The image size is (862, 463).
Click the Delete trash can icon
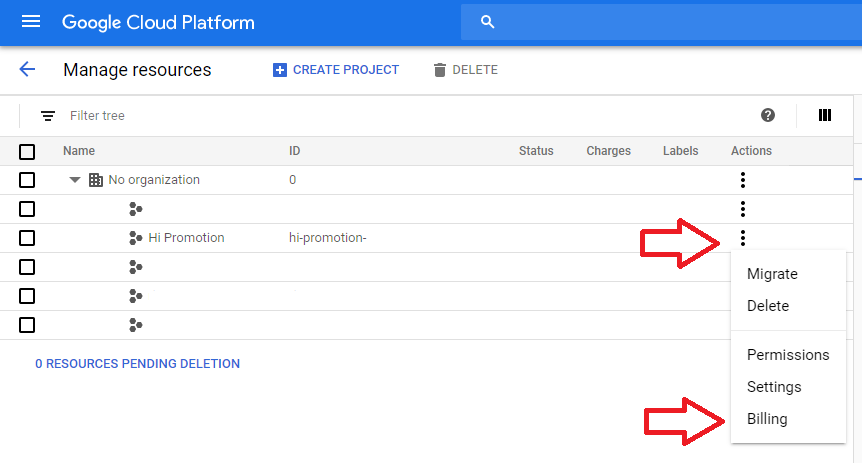tap(439, 70)
